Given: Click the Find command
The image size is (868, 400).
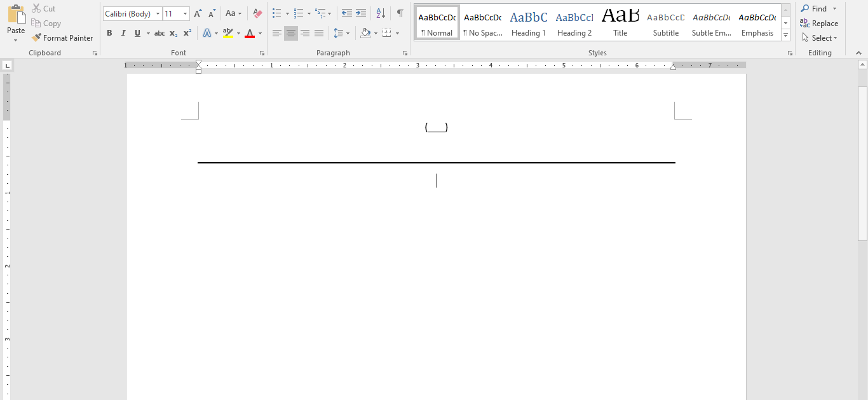Looking at the screenshot, I should point(815,9).
